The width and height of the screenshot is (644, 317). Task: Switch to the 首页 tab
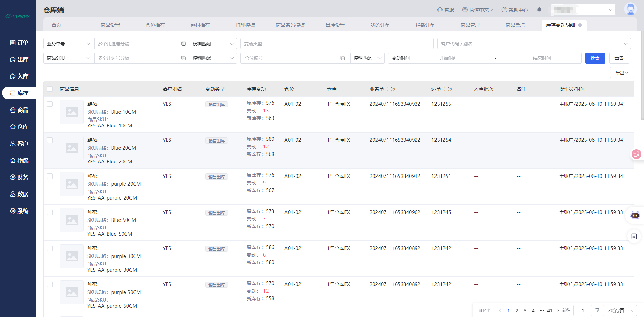(56, 25)
